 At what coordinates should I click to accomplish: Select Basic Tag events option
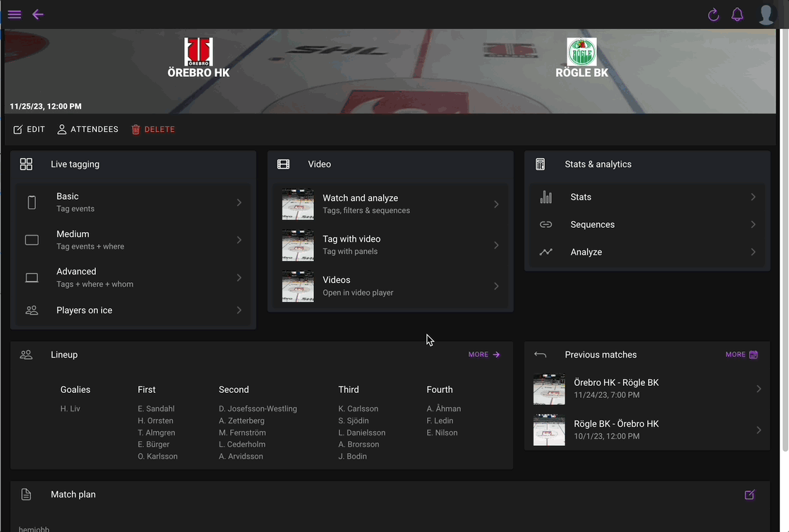133,202
